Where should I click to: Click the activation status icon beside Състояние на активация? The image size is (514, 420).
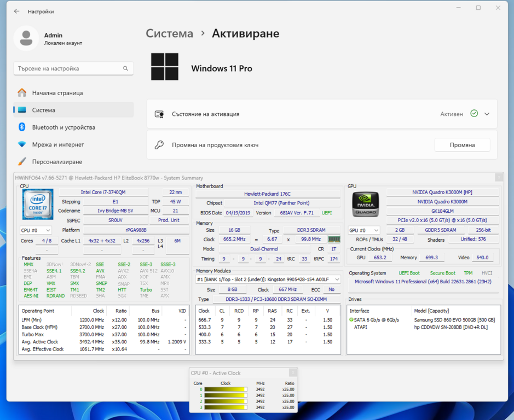click(x=159, y=114)
